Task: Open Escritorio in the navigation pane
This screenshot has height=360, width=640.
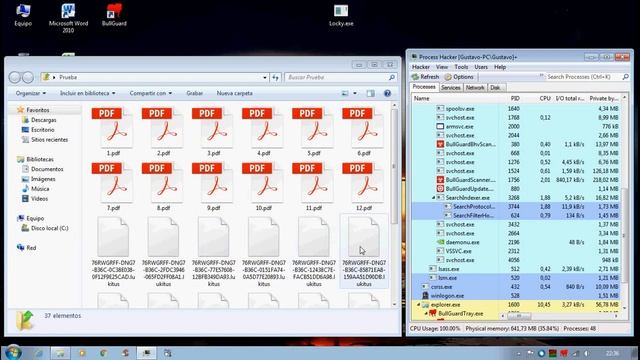Action: coord(42,130)
